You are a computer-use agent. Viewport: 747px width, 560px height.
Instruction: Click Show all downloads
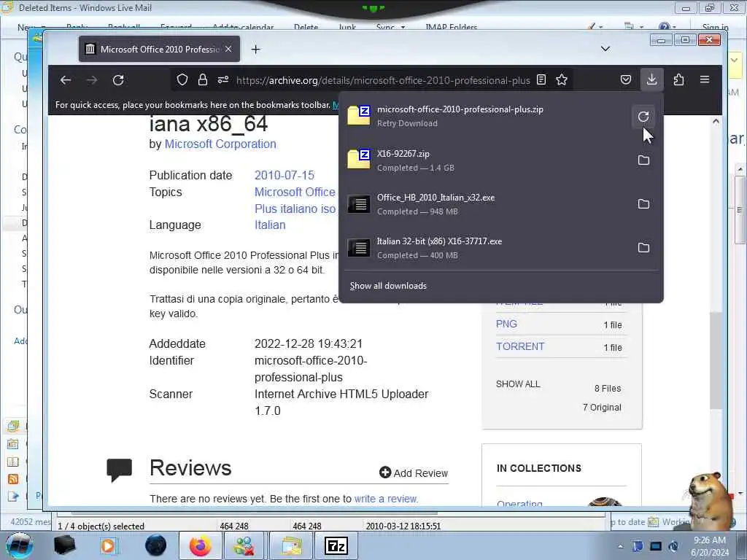(x=388, y=286)
